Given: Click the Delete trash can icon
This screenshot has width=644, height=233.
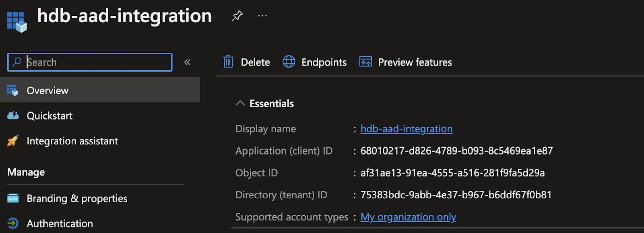Looking at the screenshot, I should pyautogui.click(x=228, y=62).
